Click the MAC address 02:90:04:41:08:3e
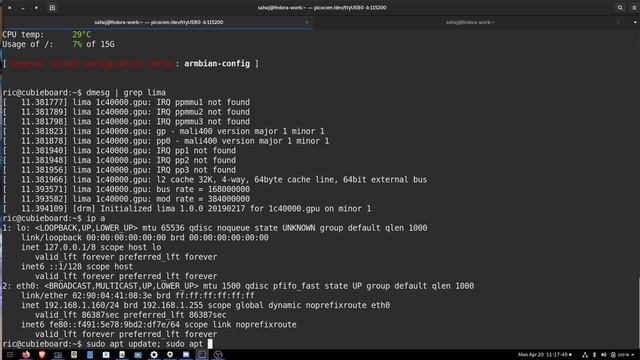This screenshot has height=360, width=640. click(112, 296)
